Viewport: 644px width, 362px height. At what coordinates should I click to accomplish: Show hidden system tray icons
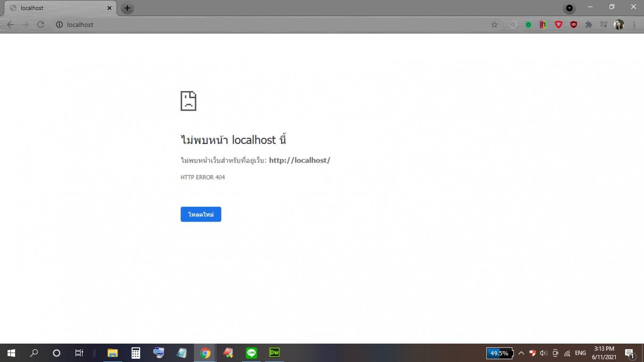coord(521,353)
